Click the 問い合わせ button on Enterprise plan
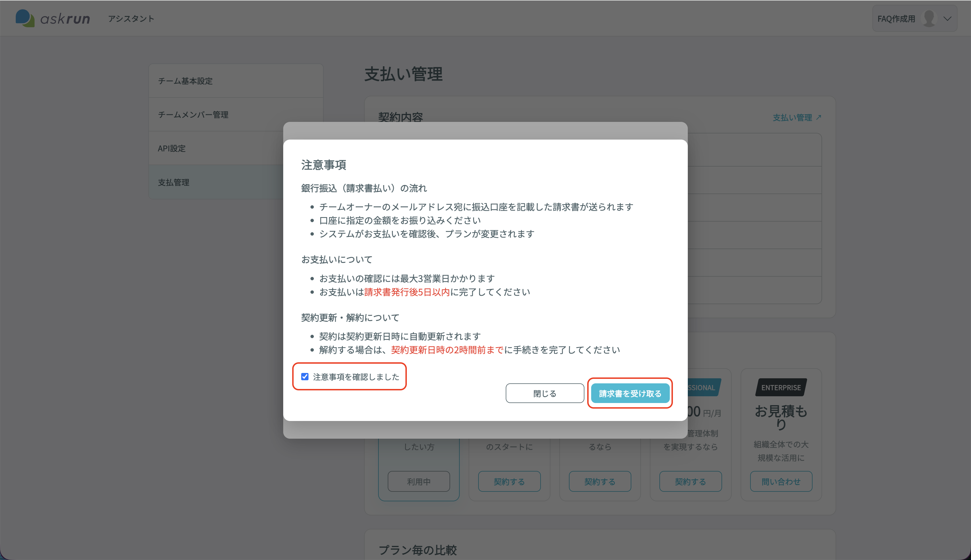Image resolution: width=971 pixels, height=560 pixels. point(781,481)
